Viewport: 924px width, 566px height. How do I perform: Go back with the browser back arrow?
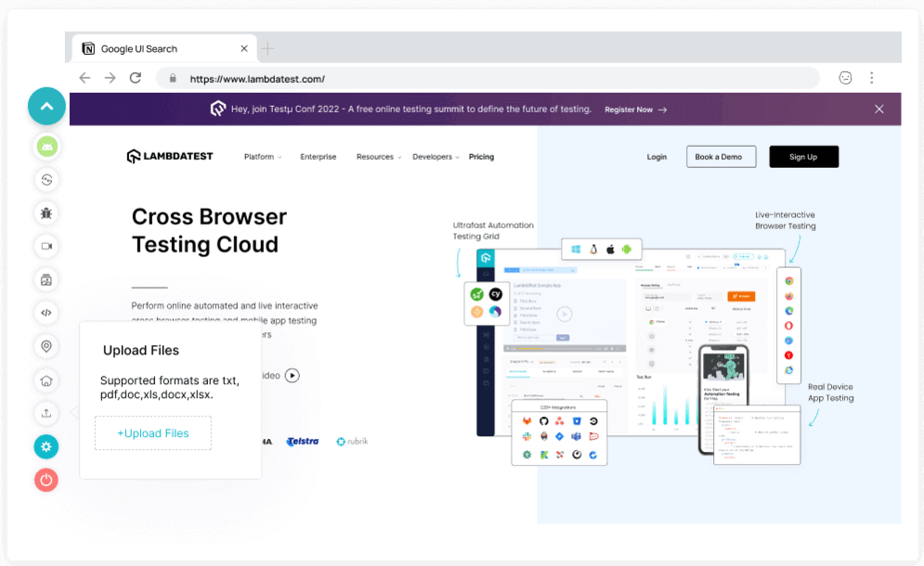(85, 78)
